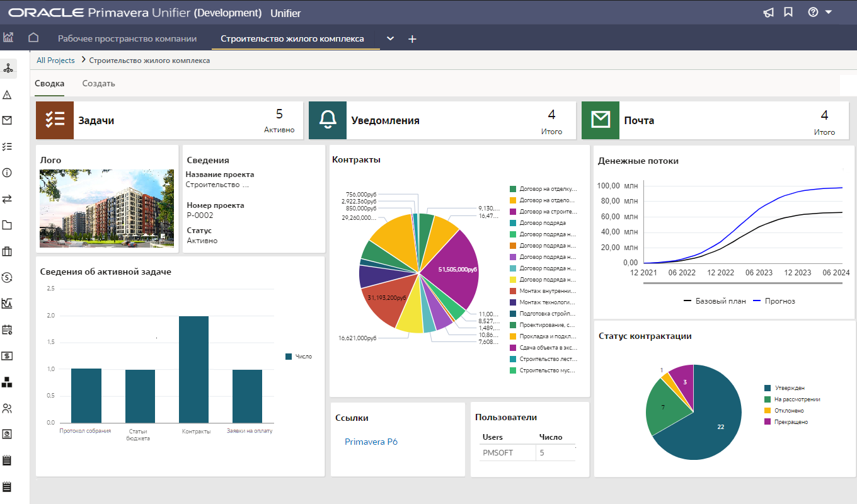Click the Утвержден legend color swatch
The width and height of the screenshot is (857, 504).
tap(768, 388)
